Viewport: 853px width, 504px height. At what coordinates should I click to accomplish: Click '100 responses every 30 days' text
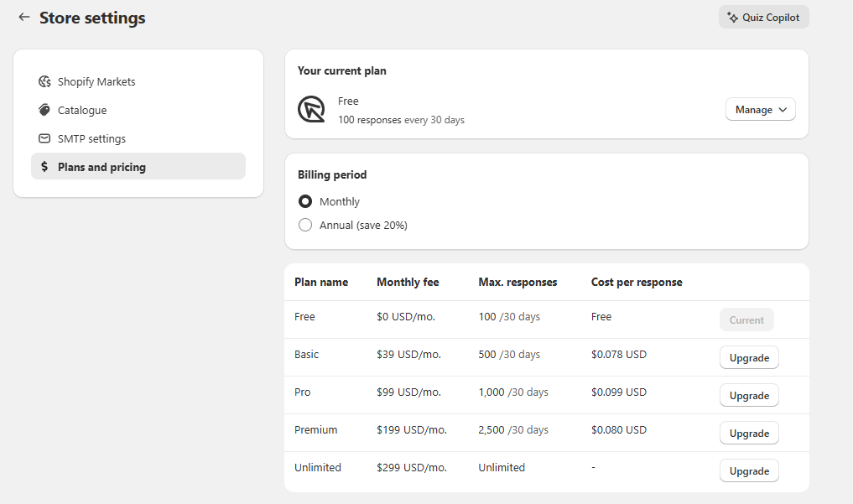(x=401, y=120)
